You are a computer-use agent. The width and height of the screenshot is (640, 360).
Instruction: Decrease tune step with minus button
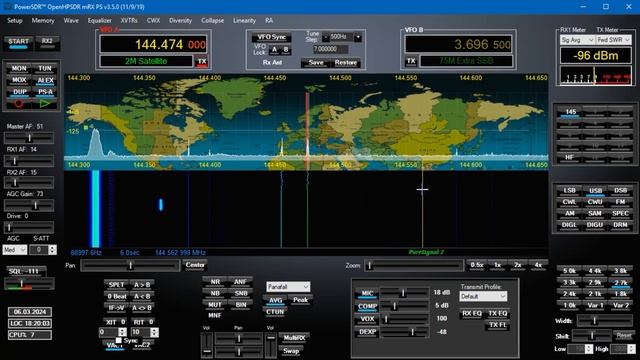tap(325, 37)
